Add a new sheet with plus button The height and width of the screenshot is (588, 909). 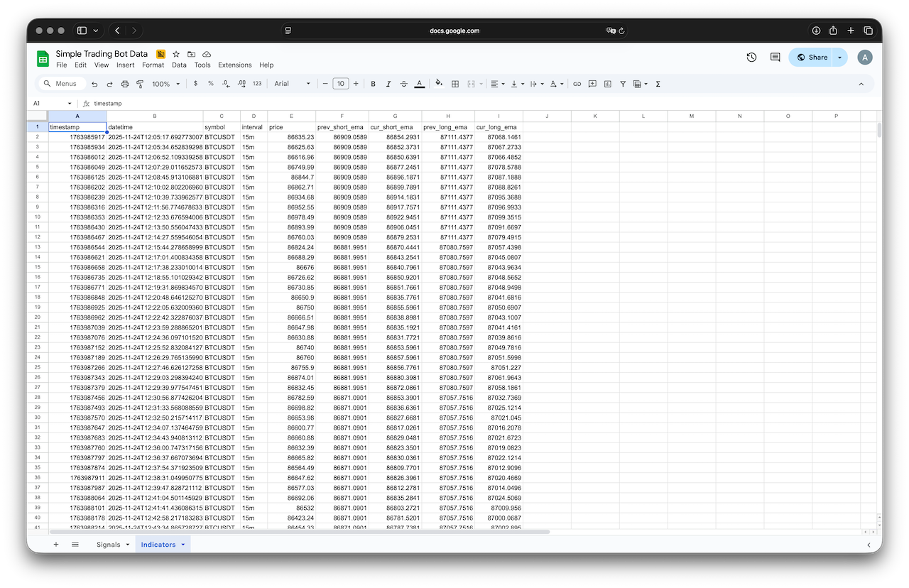point(56,545)
